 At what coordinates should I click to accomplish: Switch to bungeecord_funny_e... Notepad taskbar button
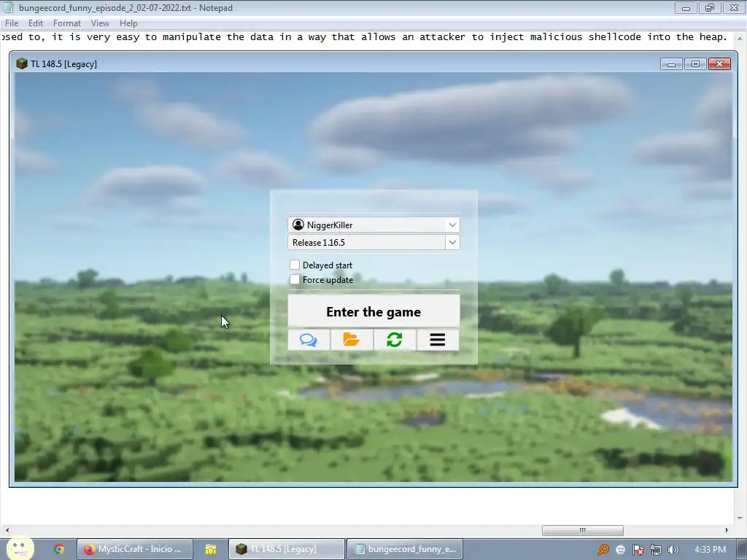pyautogui.click(x=405, y=549)
